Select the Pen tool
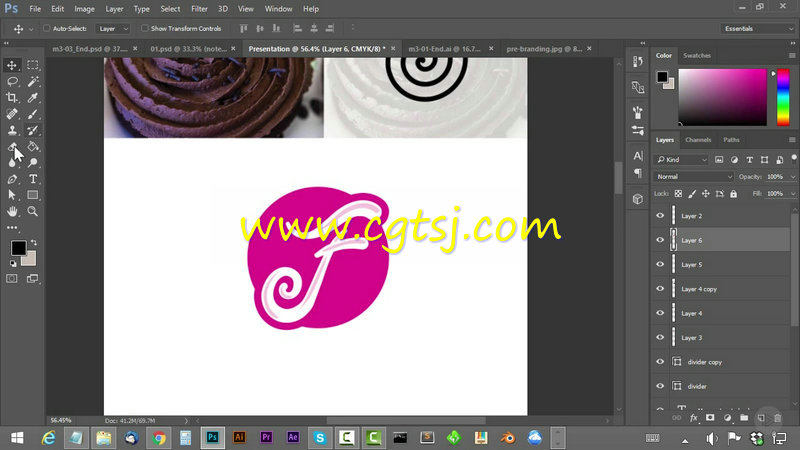Image resolution: width=800 pixels, height=450 pixels. point(12,179)
